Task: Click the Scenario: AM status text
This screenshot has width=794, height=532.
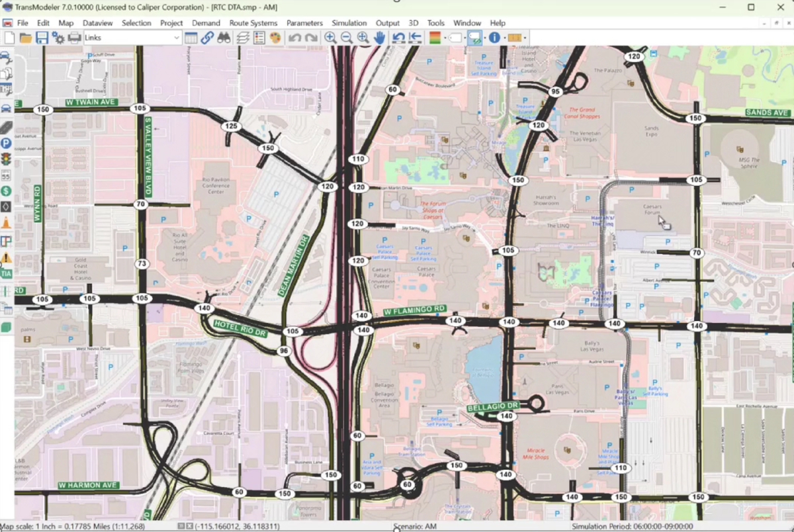Action: 415,527
